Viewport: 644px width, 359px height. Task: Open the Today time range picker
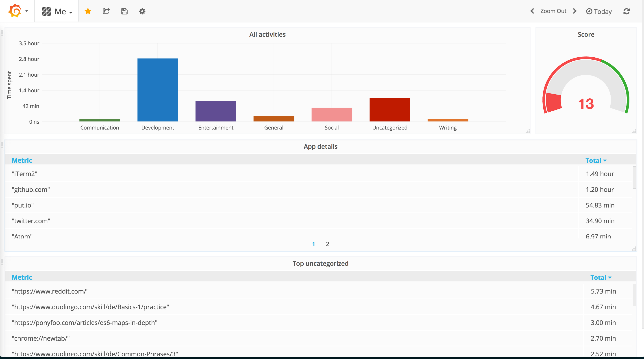click(x=599, y=11)
